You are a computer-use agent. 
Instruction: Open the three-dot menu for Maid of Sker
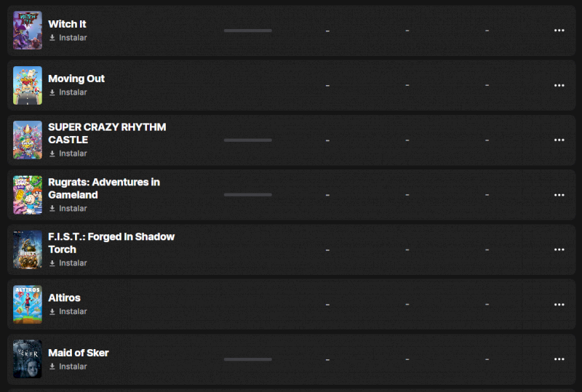[x=559, y=359]
